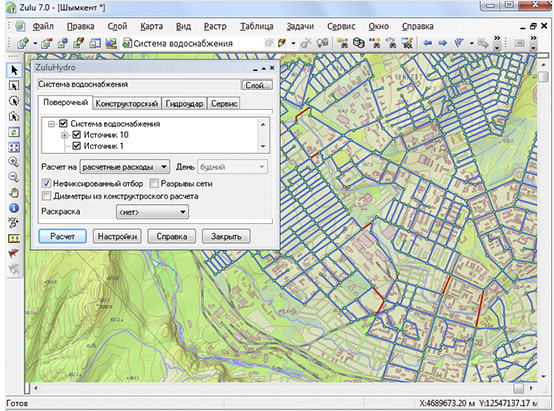Click the yellow ruler measure icon
The image size is (554, 411).
pyautogui.click(x=14, y=239)
